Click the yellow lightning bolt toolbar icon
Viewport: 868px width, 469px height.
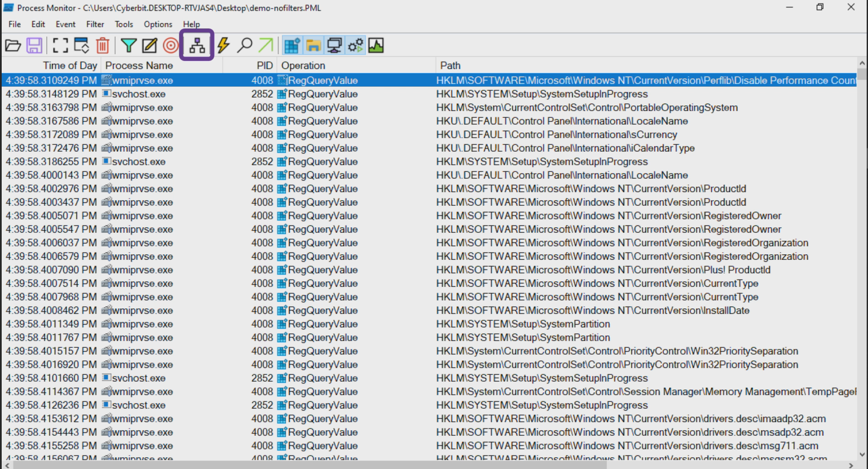coord(223,46)
